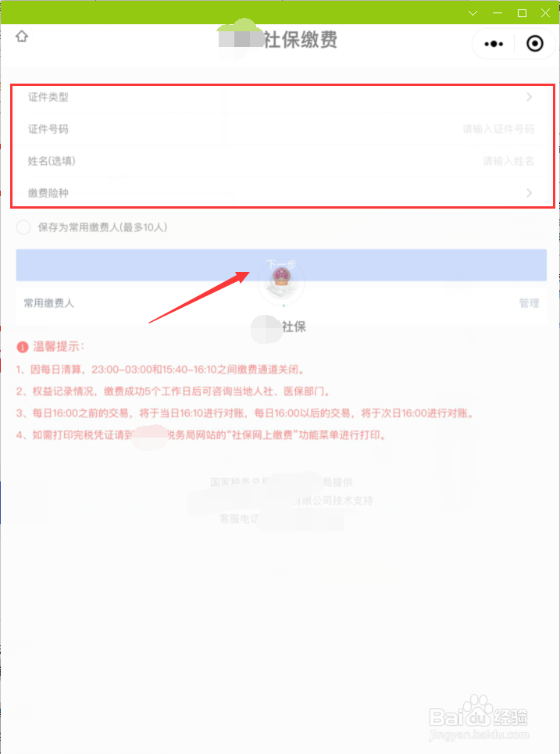
Task: Select the 常用缴费人 section row
Action: click(281, 303)
